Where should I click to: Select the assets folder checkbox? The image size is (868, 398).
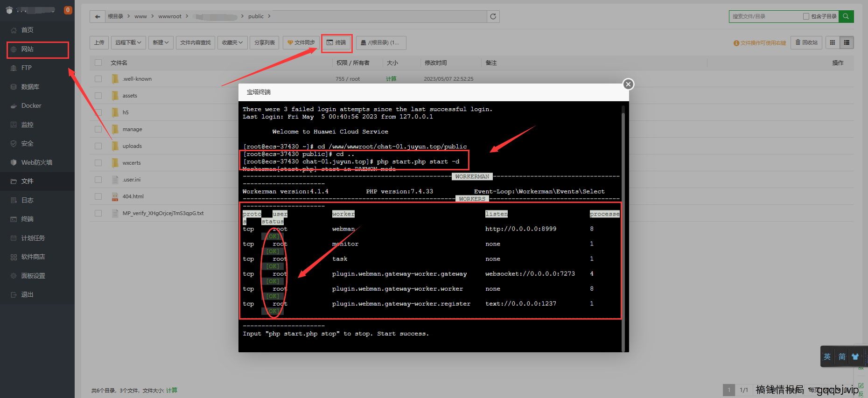click(98, 96)
